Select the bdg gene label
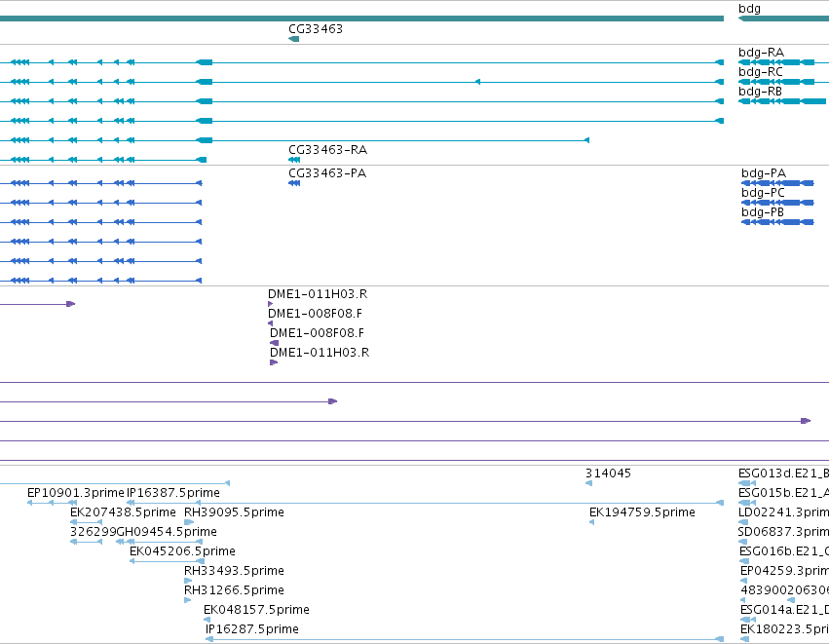Image resolution: width=829 pixels, height=644 pixels. point(749,9)
